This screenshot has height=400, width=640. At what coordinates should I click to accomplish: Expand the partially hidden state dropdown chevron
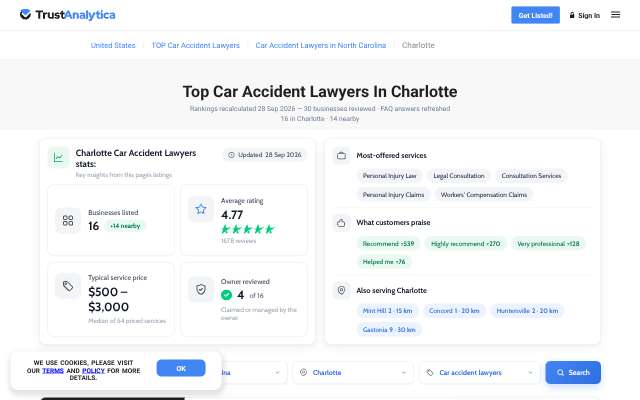coord(277,373)
